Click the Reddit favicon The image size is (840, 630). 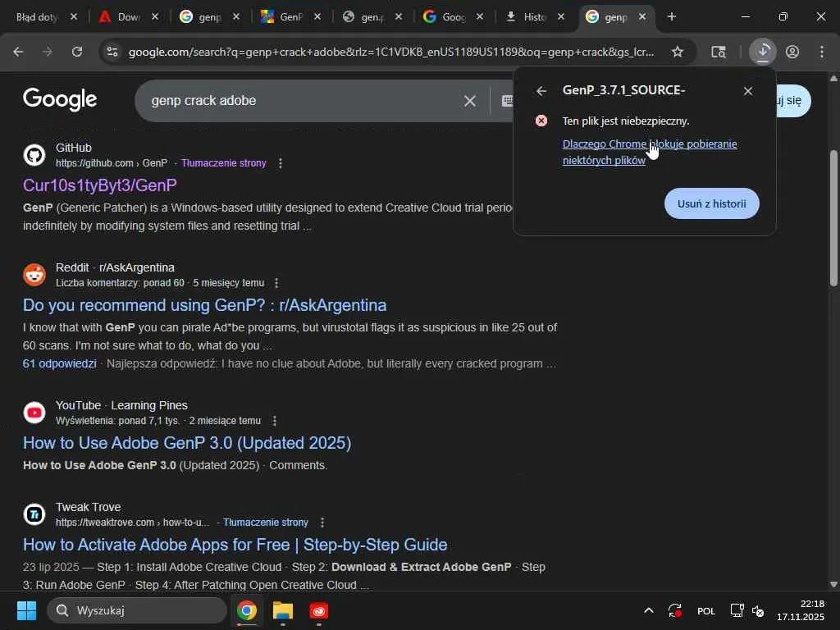[34, 275]
